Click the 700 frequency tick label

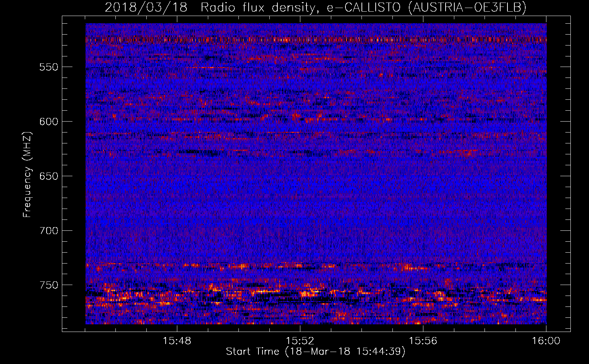(x=49, y=231)
